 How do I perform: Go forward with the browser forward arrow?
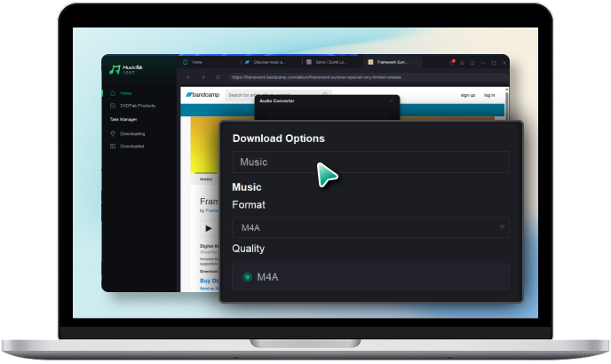pos(203,77)
